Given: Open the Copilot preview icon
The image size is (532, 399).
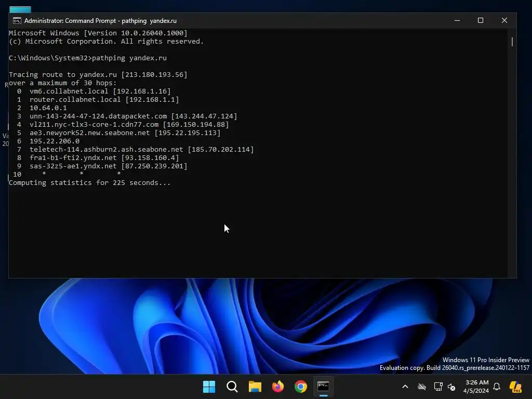Looking at the screenshot, I should (515, 387).
